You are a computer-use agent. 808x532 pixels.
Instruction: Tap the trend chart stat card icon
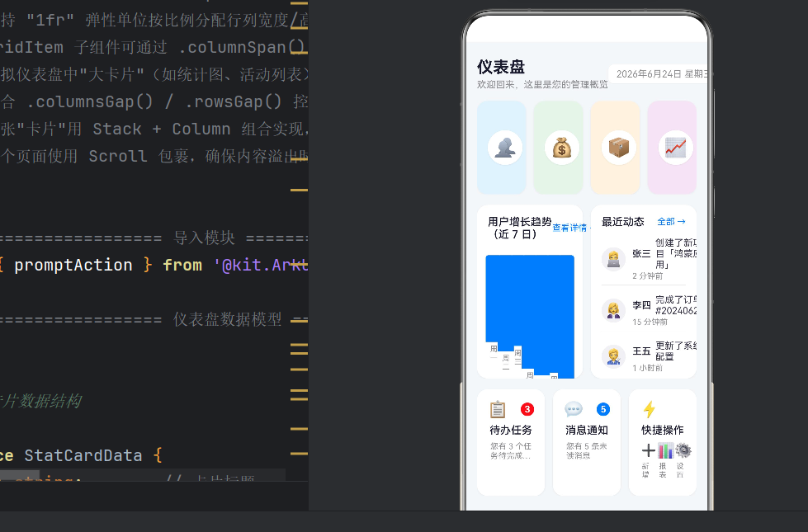point(676,148)
